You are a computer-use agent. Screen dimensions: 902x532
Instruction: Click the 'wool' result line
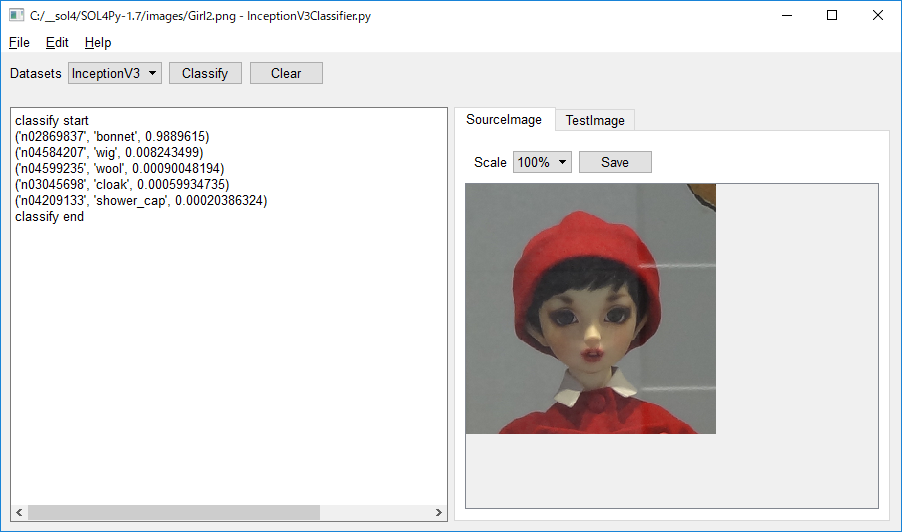(120, 169)
